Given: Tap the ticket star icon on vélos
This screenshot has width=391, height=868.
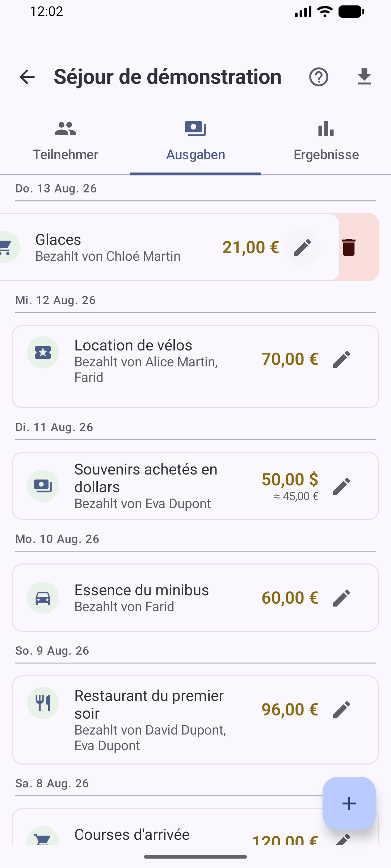Looking at the screenshot, I should [43, 352].
